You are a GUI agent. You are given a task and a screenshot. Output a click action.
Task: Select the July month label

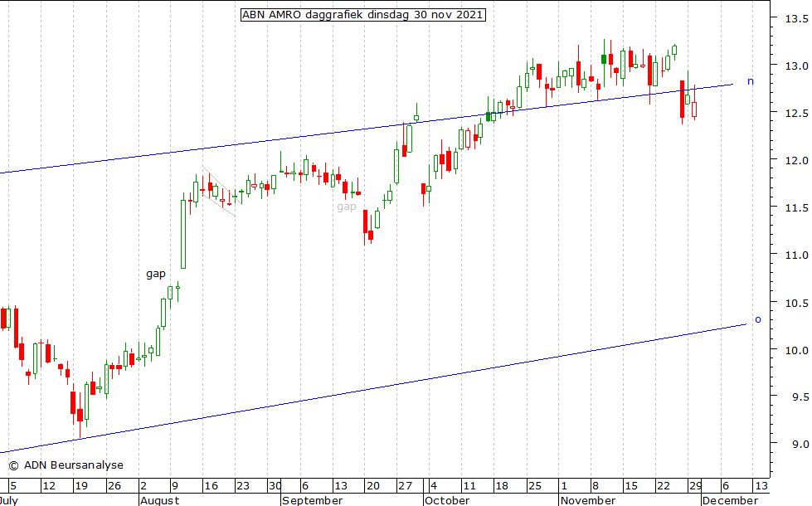(9, 500)
